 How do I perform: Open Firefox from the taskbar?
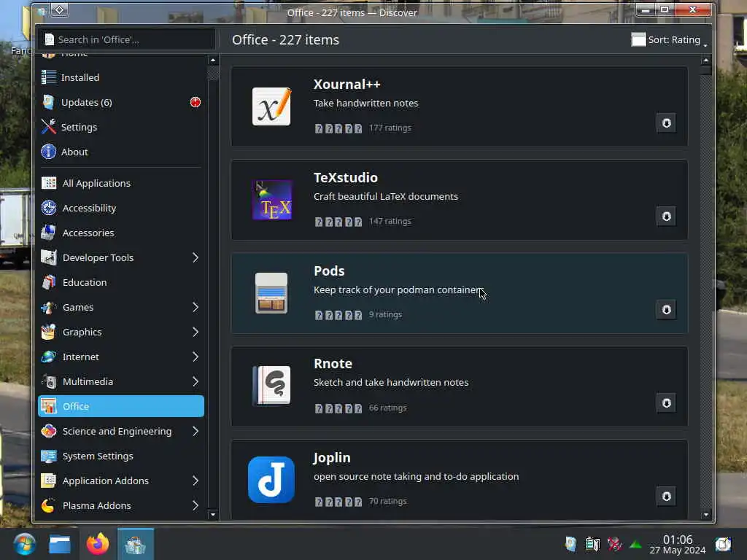coord(98,544)
